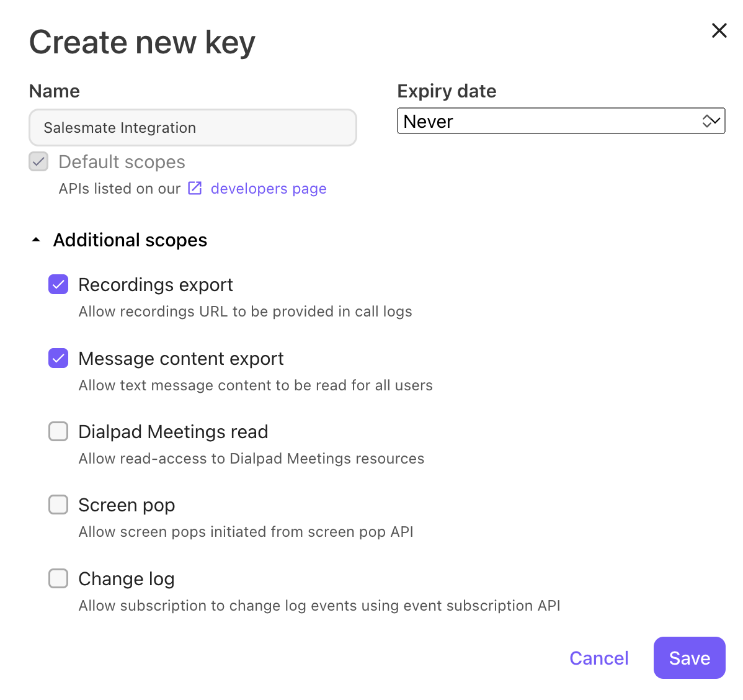
Task: Click the Change log label text
Action: coord(127,579)
